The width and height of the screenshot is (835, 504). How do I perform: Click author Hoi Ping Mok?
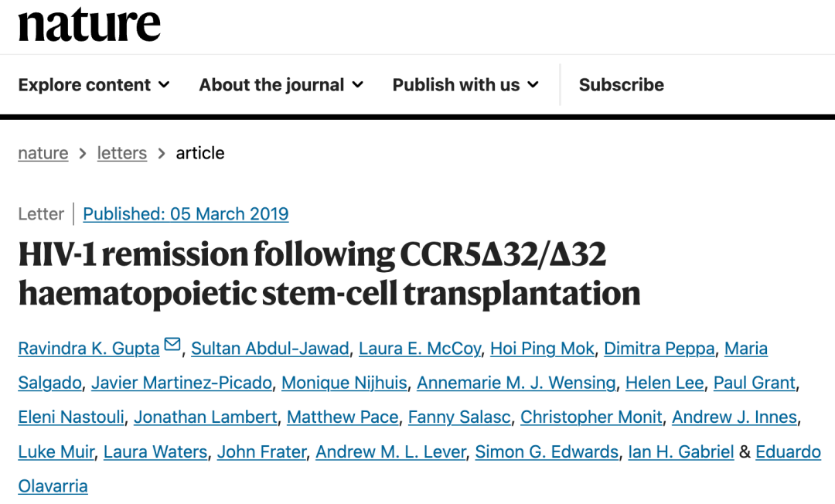542,349
